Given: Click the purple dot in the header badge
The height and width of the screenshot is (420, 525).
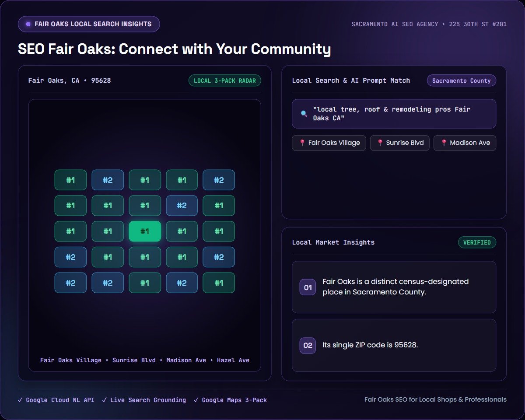Looking at the screenshot, I should (x=28, y=24).
